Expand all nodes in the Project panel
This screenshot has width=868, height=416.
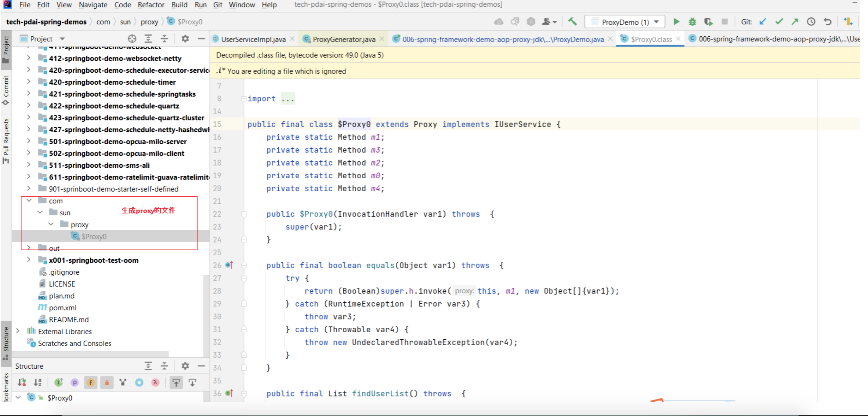[x=148, y=39]
